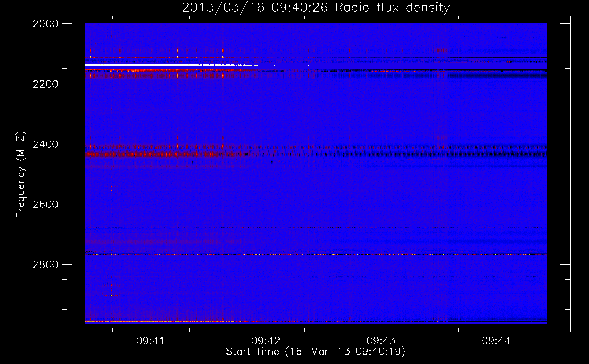Click the 09:43 time tick label
Image resolution: width=589 pixels, height=364 pixels.
click(381, 341)
